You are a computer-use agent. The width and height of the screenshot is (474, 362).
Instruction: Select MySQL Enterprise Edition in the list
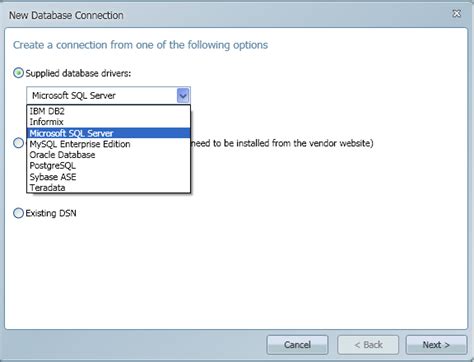pos(108,144)
